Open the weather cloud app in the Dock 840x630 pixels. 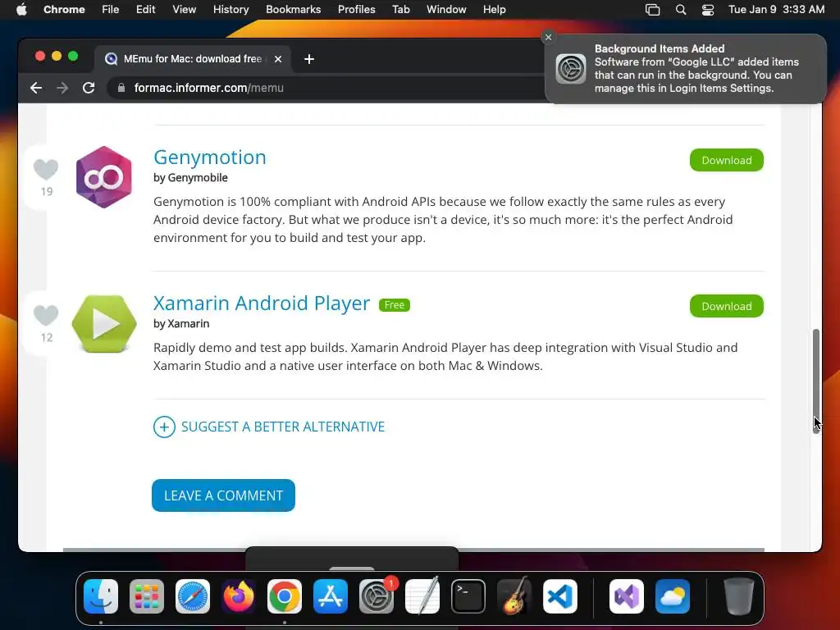click(673, 596)
